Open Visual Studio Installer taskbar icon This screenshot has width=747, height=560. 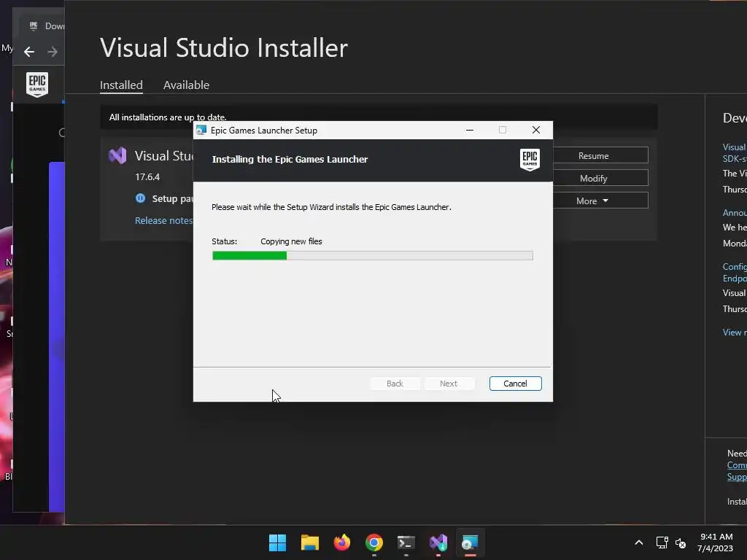pyautogui.click(x=438, y=542)
